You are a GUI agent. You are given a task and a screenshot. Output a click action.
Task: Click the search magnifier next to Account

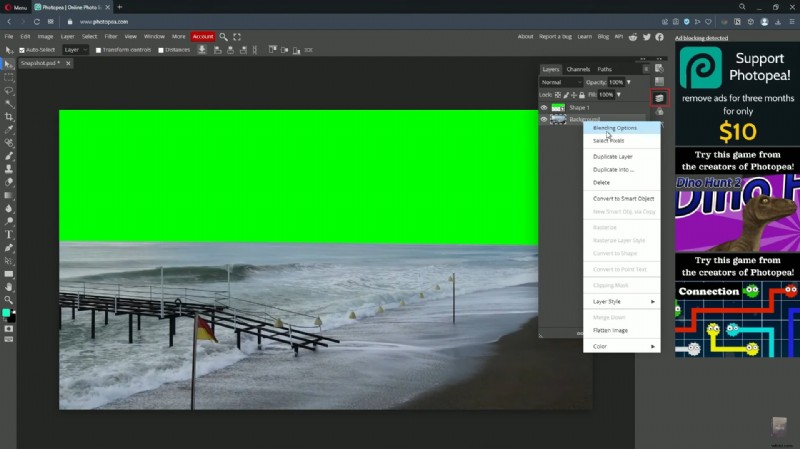(x=224, y=37)
